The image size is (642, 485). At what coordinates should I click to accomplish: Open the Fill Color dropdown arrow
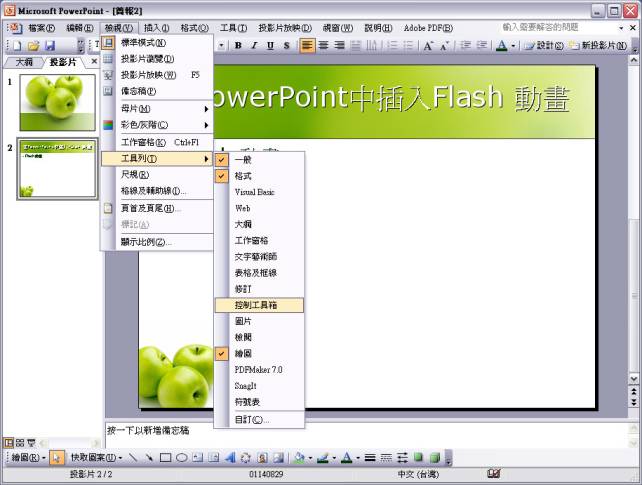(x=310, y=458)
